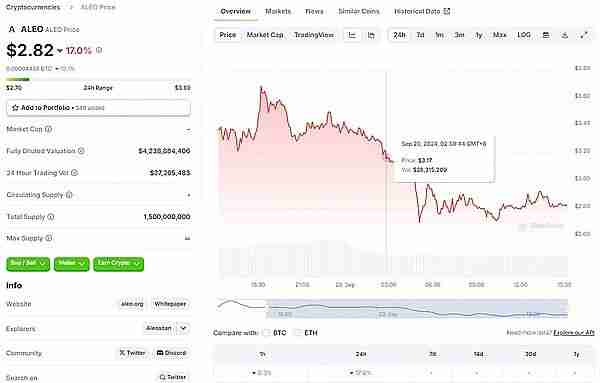Image resolution: width=600 pixels, height=383 pixels.
Task: Expand chart to fullscreen icon
Action: (584, 35)
